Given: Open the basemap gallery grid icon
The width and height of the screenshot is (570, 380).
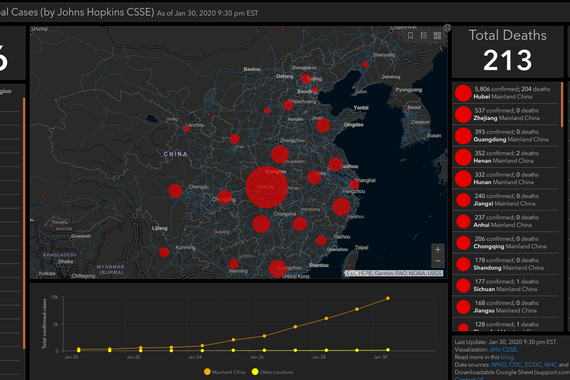Looking at the screenshot, I should pyautogui.click(x=437, y=35).
